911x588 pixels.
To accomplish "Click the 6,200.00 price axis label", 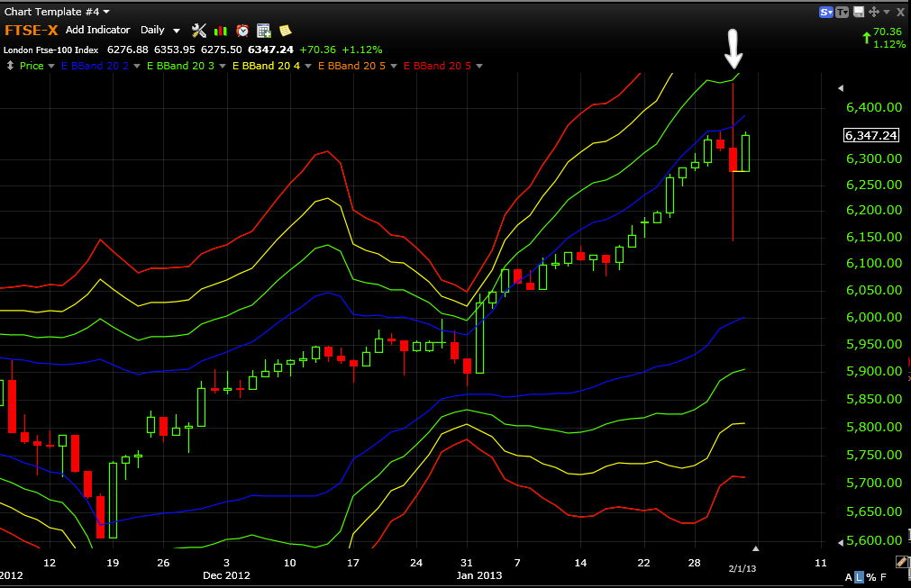I will tap(874, 210).
